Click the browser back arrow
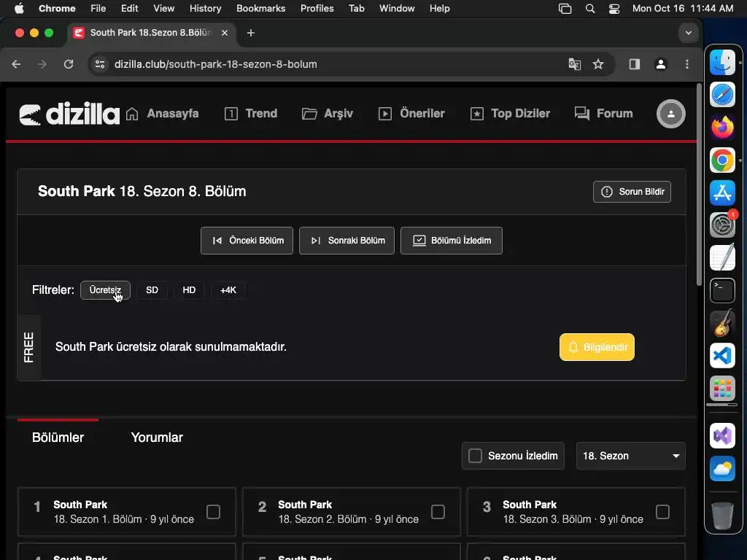 pyautogui.click(x=16, y=64)
